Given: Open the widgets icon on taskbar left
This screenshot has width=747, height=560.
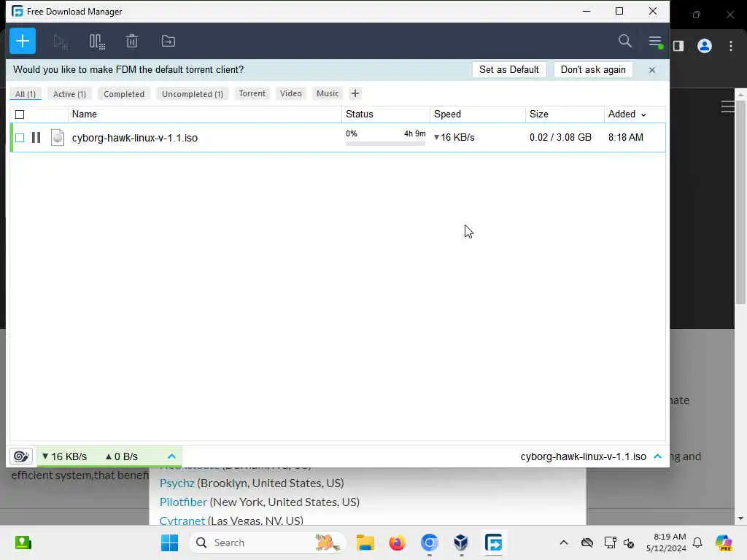Looking at the screenshot, I should pyautogui.click(x=23, y=542).
